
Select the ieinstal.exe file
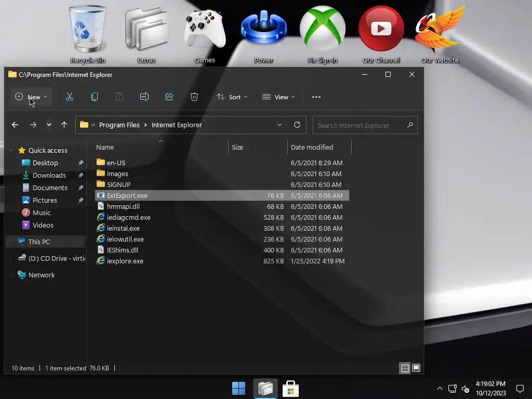click(222, 229)
